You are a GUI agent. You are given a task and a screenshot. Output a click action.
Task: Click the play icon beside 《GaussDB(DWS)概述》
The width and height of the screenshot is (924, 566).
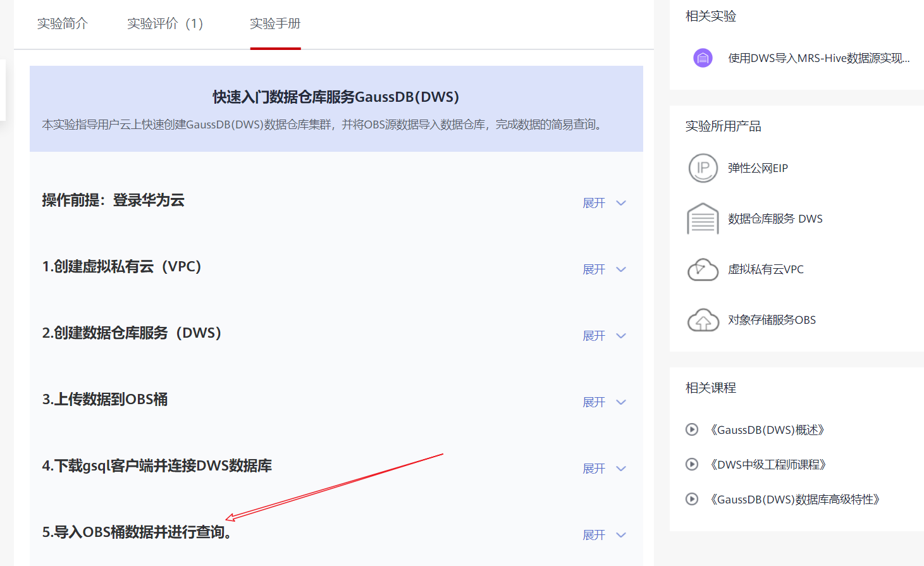click(x=692, y=430)
